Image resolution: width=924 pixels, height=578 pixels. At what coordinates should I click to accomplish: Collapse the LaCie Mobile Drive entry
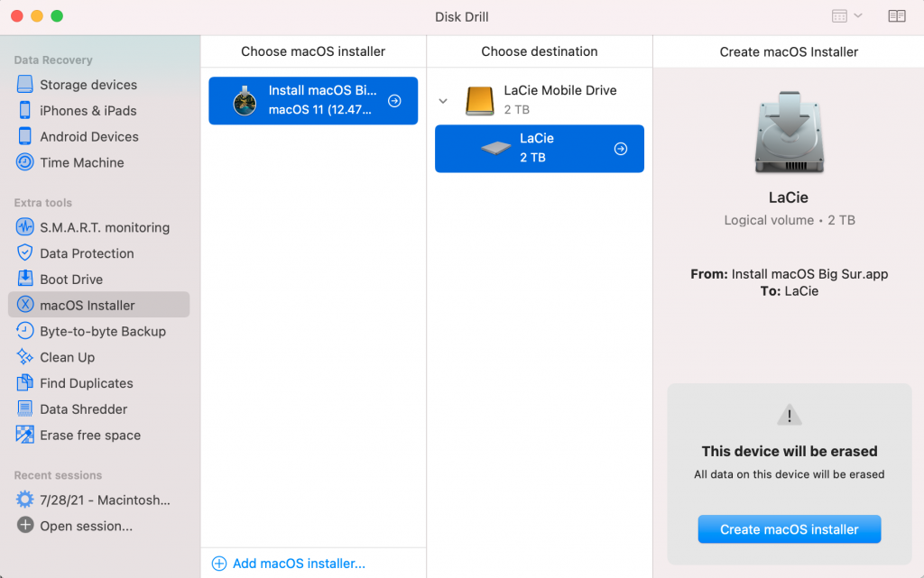[x=443, y=101]
